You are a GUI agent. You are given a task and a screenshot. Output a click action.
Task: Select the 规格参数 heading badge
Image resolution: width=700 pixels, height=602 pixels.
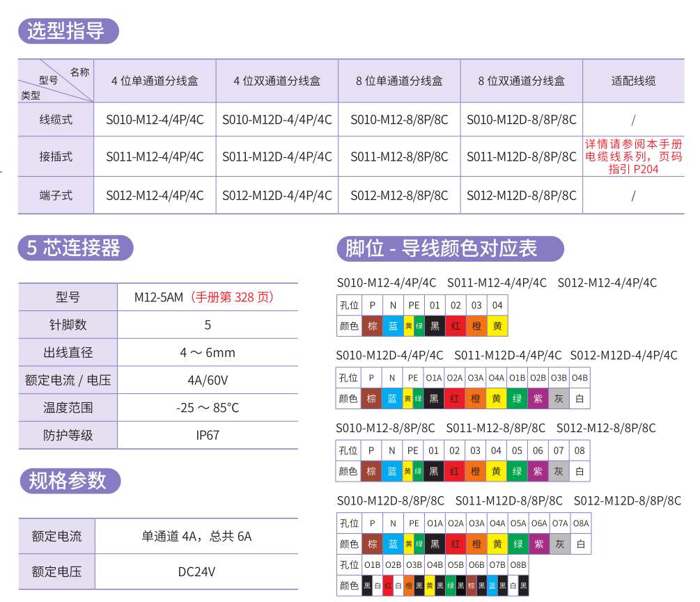(69, 481)
